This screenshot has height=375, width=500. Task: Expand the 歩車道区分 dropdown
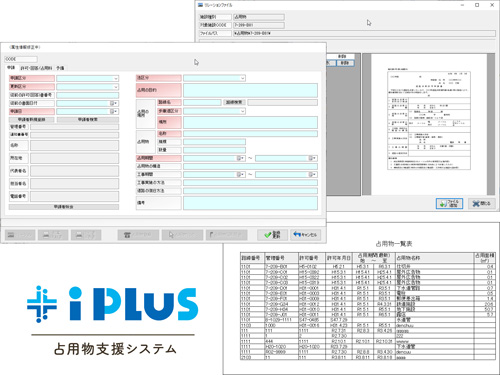pyautogui.click(x=243, y=111)
